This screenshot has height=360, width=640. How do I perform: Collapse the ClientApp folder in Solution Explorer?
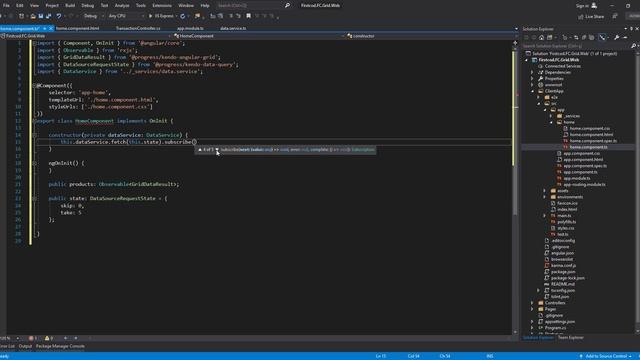[x=533, y=91]
